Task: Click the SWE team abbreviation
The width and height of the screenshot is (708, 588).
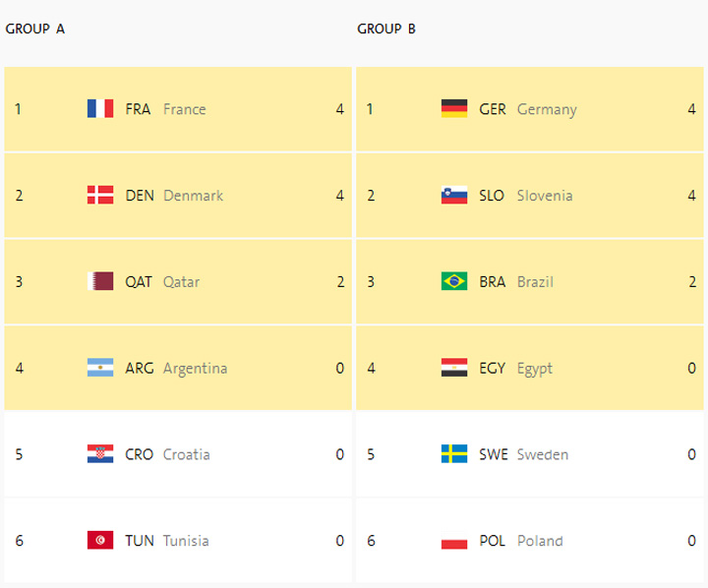Action: [494, 454]
